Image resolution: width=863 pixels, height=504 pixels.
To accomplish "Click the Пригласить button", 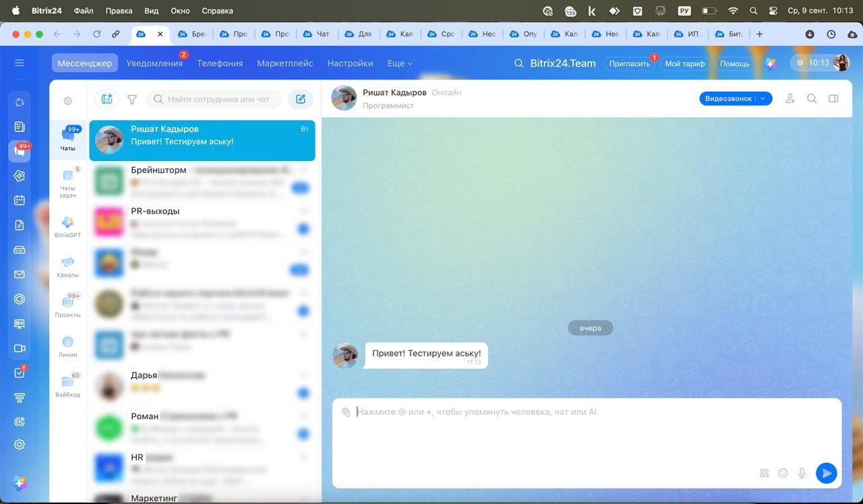I will click(x=629, y=63).
